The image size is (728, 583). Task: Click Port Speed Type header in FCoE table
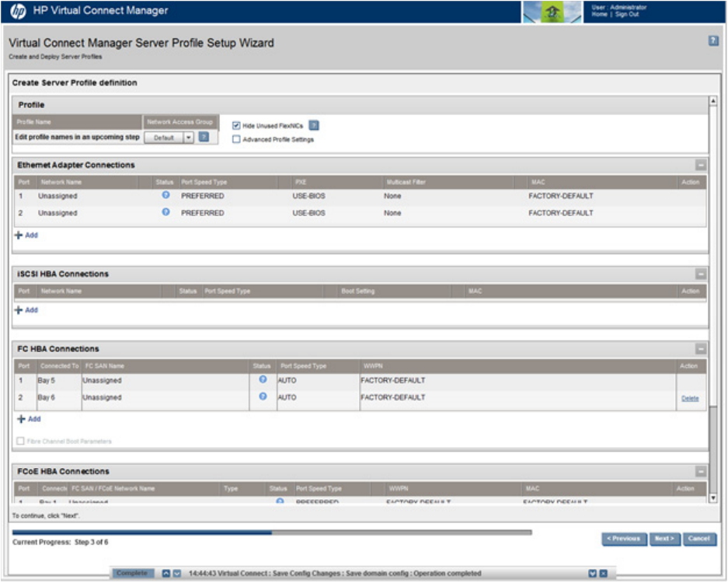click(x=319, y=489)
